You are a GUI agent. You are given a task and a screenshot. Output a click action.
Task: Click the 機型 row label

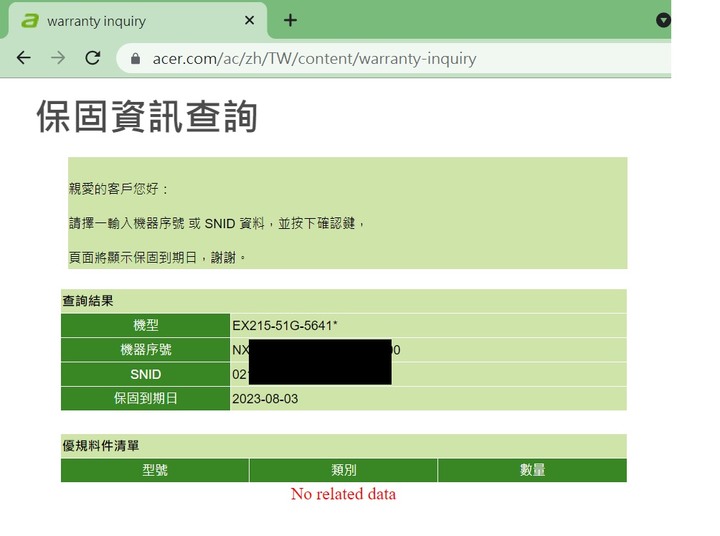(x=146, y=326)
